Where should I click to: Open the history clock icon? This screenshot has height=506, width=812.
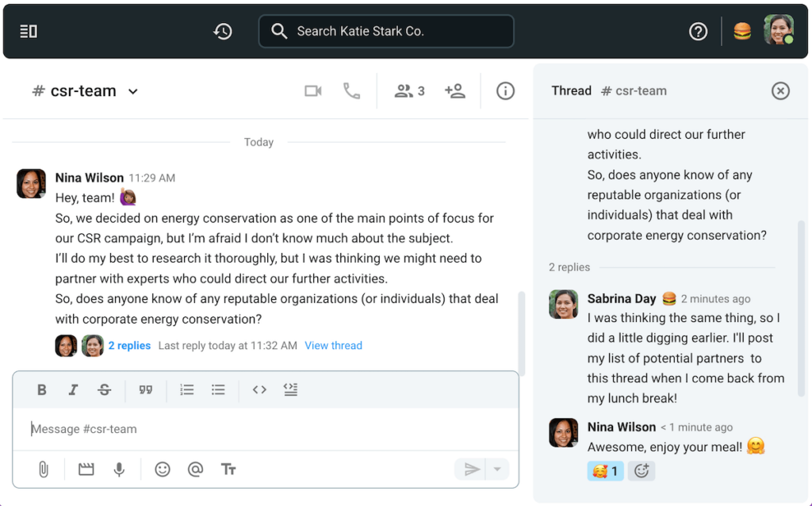coord(223,32)
